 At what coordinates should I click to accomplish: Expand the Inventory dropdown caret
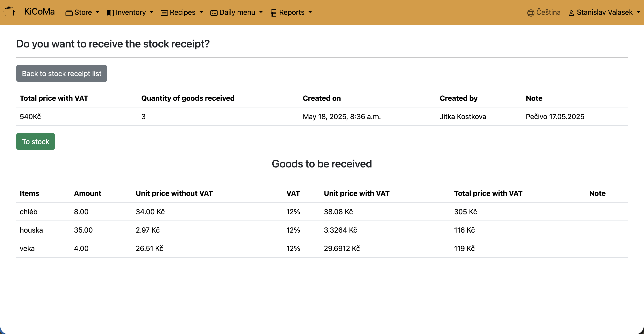click(x=152, y=12)
